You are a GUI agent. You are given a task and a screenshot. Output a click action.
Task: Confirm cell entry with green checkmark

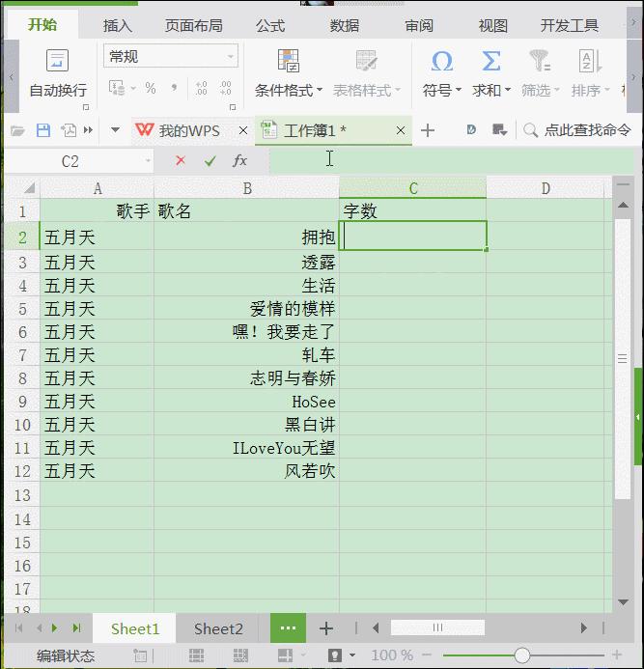pyautogui.click(x=210, y=161)
